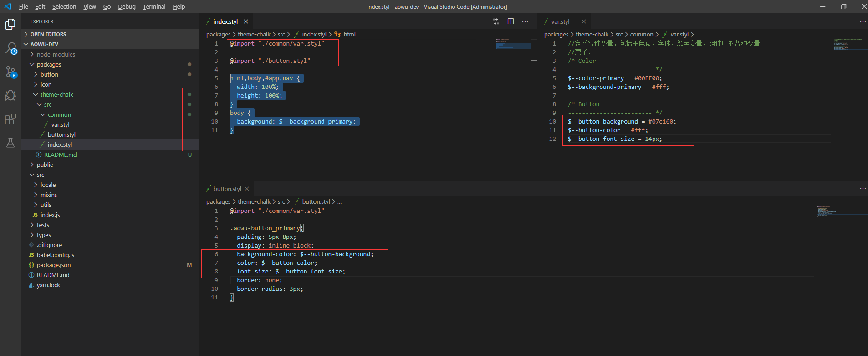
Task: Click the Split Editor icon
Action: pos(511,21)
